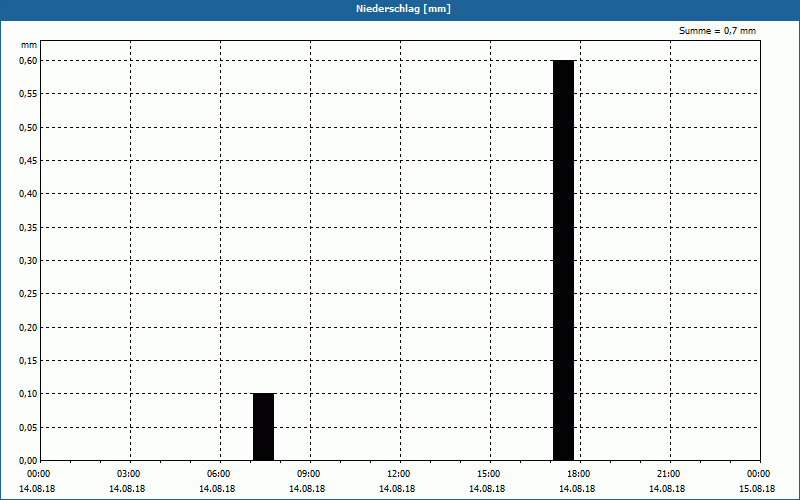Click the 0,00 y-axis label
The width and height of the screenshot is (800, 500).
pyautogui.click(x=28, y=461)
